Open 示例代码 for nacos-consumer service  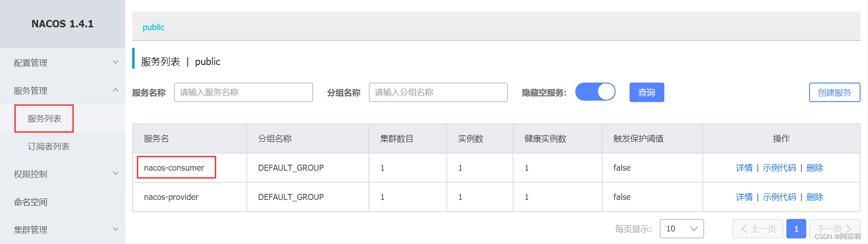pyautogui.click(x=779, y=168)
